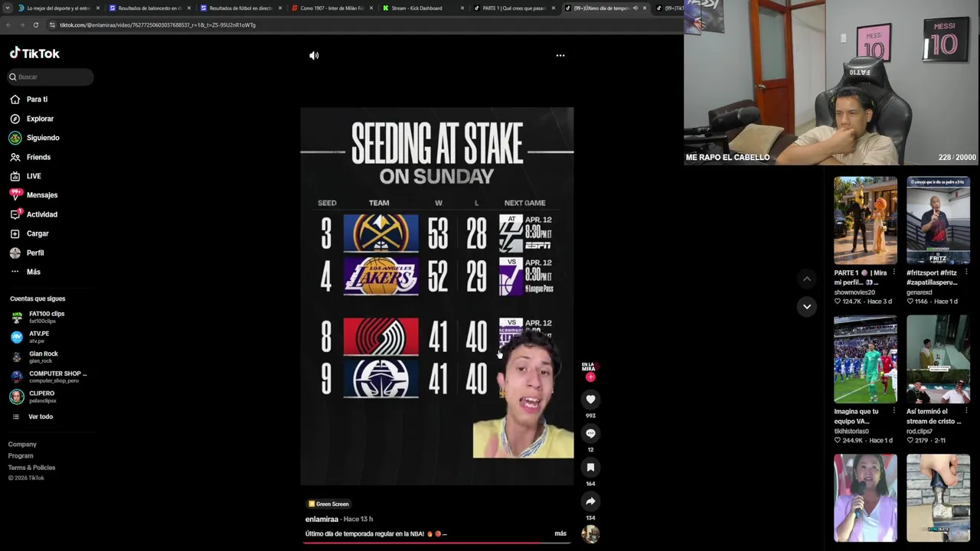
Task: Expand the Program footer section
Action: [21, 455]
